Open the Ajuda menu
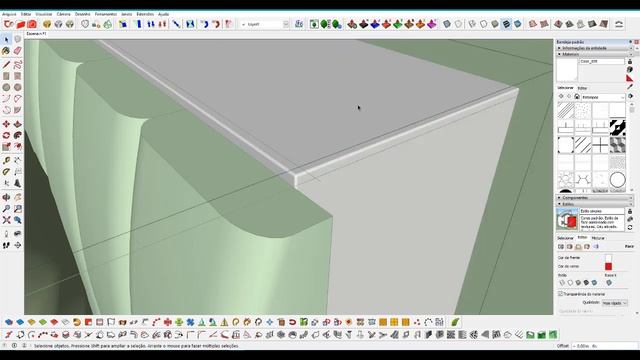640x360 pixels. pyautogui.click(x=163, y=14)
